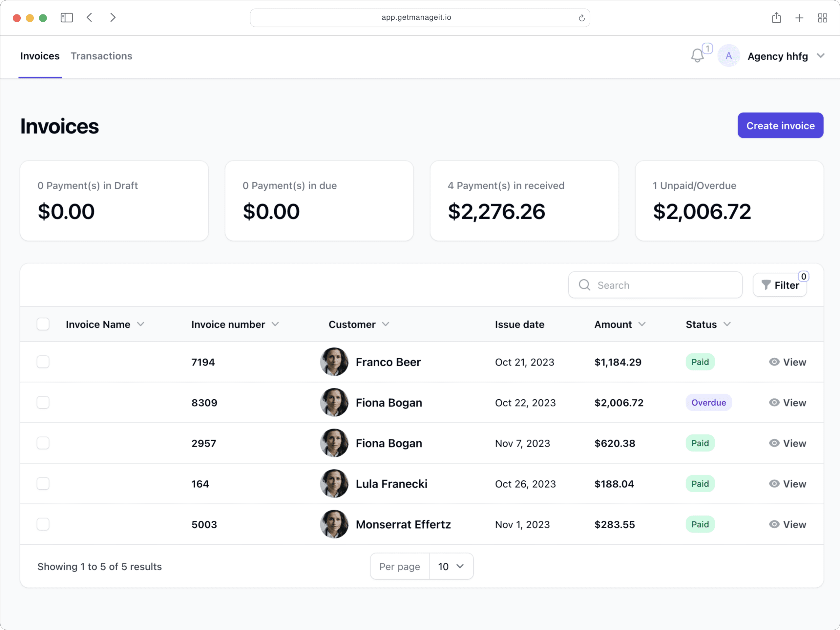Click the notification bell icon
840x630 pixels.
point(697,56)
